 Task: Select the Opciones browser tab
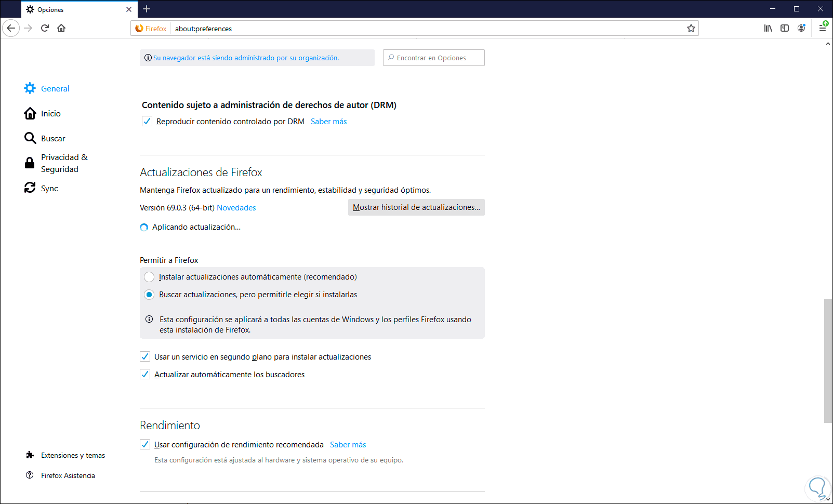click(80, 9)
